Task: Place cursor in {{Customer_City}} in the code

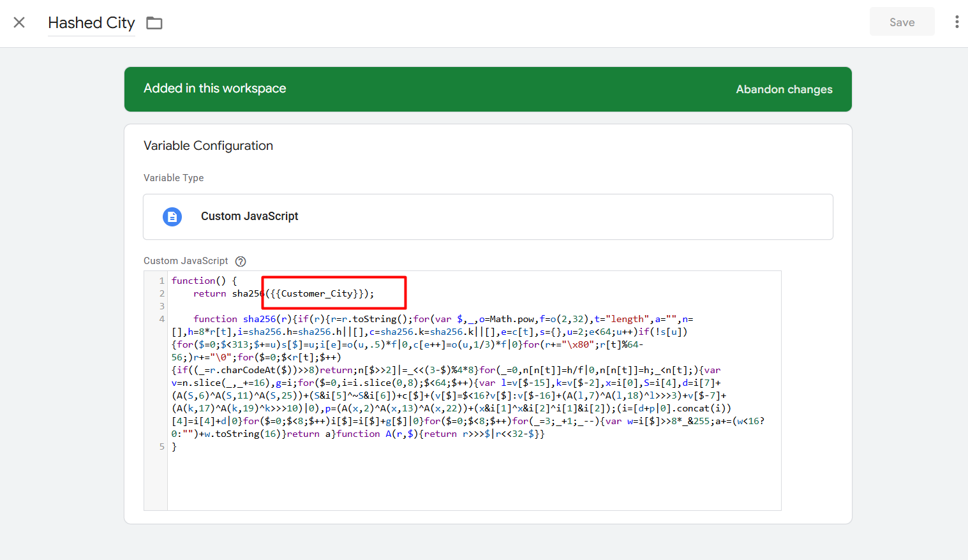Action: tap(316, 293)
